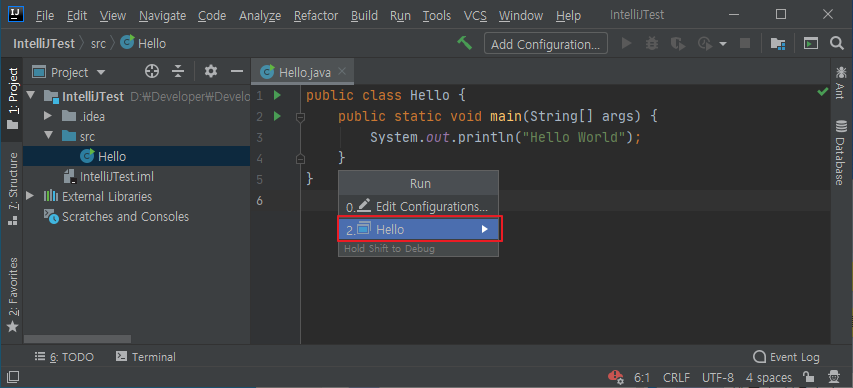Screen dimensions: 853x388
Task: Expand Hello submenu arrow in Run popup
Action: pos(485,229)
